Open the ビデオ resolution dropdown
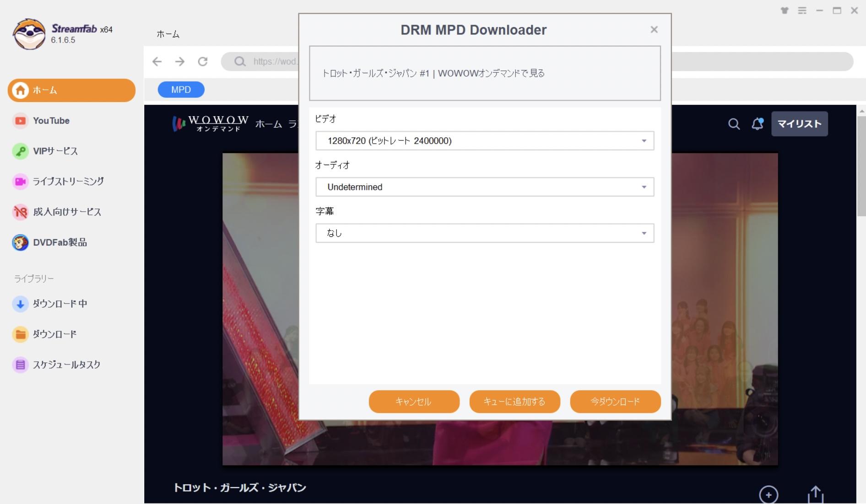 tap(485, 140)
